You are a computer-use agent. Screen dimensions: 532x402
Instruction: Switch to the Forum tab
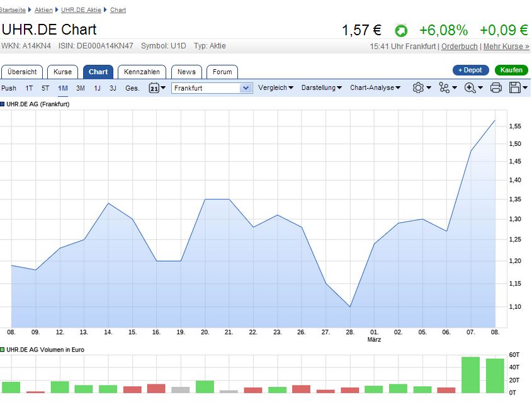point(222,72)
